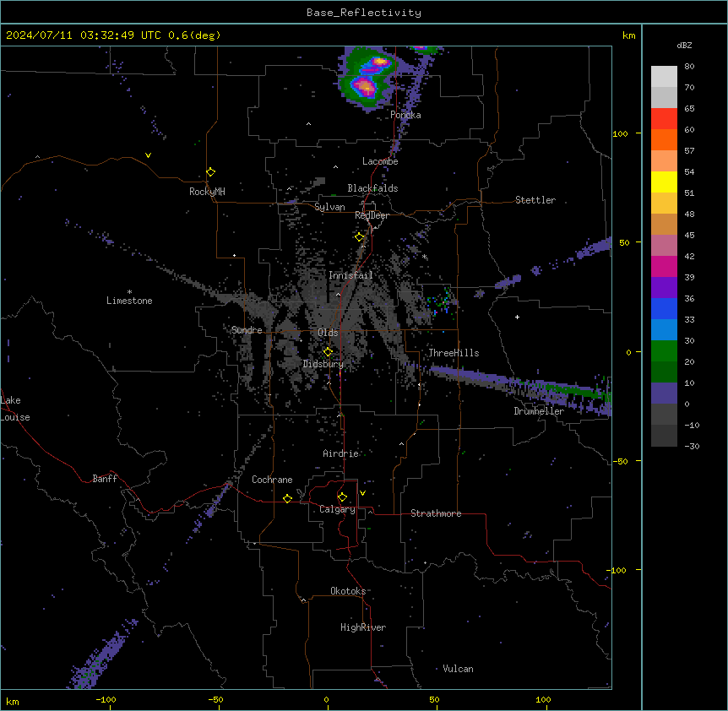Click the Sylvan label
The image size is (728, 711).
pyautogui.click(x=329, y=207)
